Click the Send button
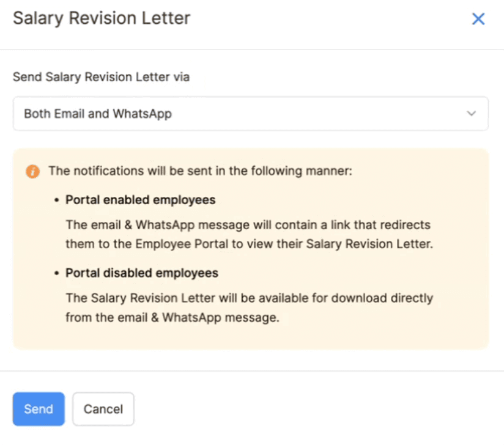This screenshot has width=504, height=445. pos(39,409)
